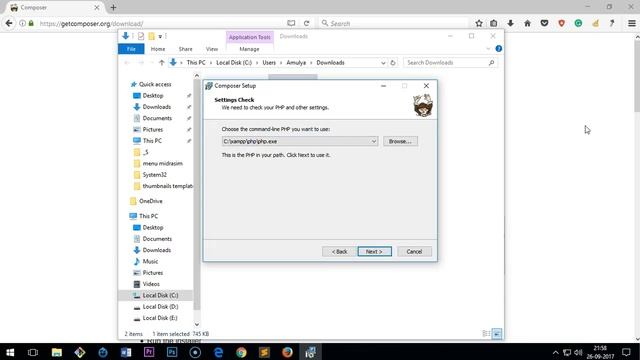Image resolution: width=640 pixels, height=360 pixels.
Task: Launch Premiere Pro from the taskbar
Action: pyautogui.click(x=149, y=352)
